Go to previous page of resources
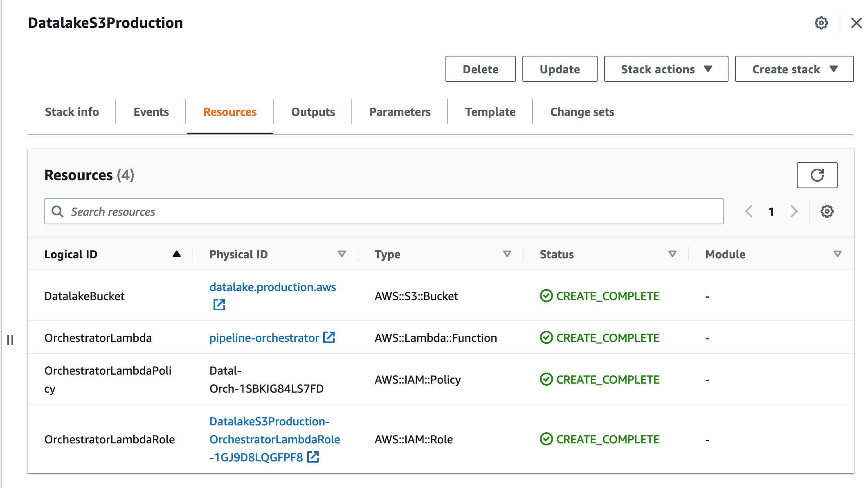The height and width of the screenshot is (488, 868). (x=749, y=211)
